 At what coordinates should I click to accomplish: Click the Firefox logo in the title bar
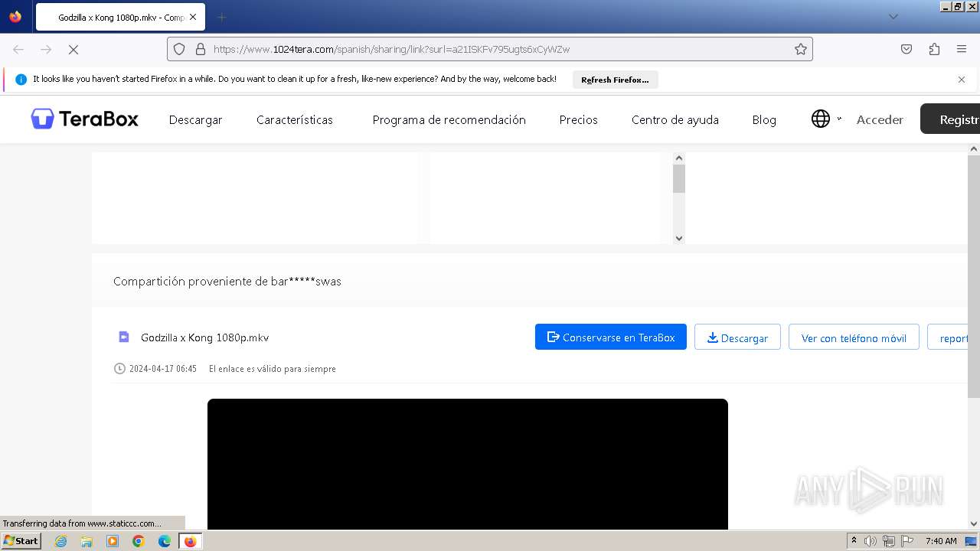pyautogui.click(x=15, y=16)
